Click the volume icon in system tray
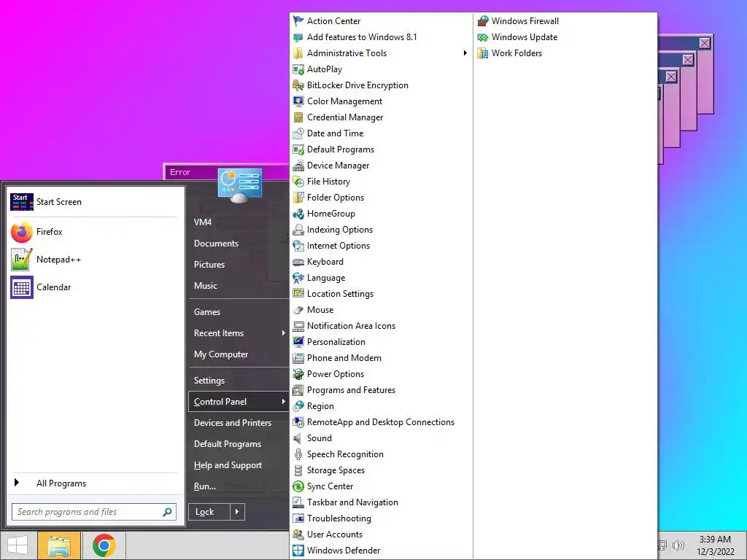The width and height of the screenshot is (747, 560). coord(678,545)
